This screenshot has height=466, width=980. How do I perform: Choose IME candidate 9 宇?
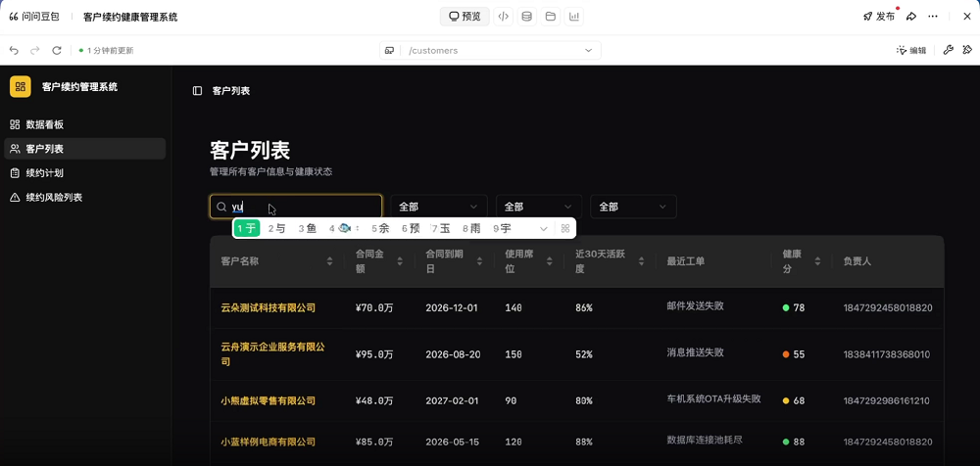(x=502, y=229)
